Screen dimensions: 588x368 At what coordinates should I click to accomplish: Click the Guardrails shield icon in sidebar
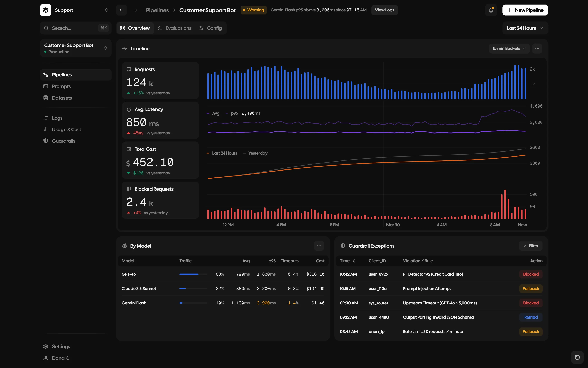[x=46, y=141]
